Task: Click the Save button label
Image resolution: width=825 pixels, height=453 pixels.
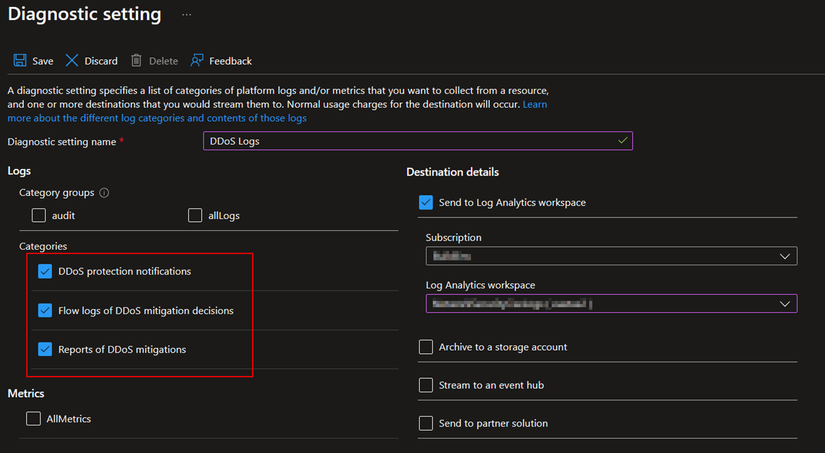Action: point(43,61)
